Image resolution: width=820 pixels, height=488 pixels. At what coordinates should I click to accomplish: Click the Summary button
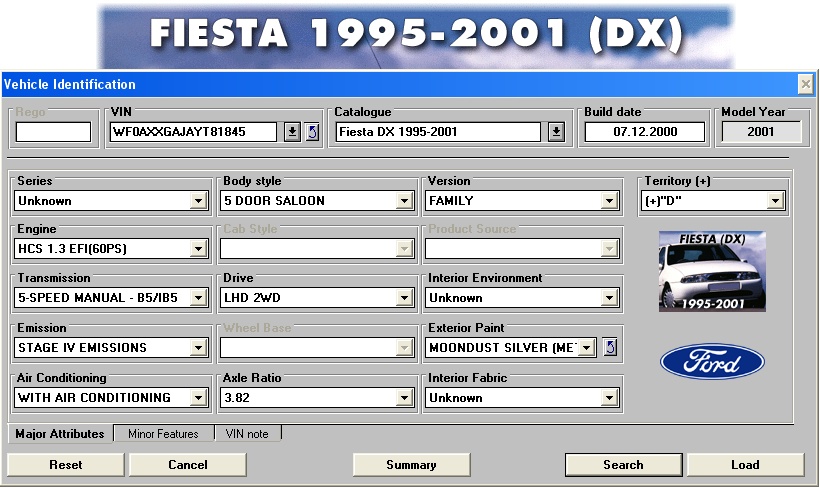tap(411, 465)
